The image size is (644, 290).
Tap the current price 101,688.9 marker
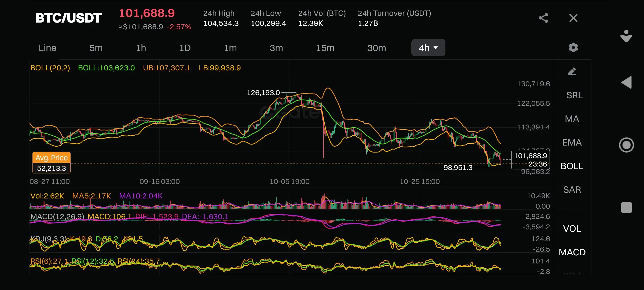click(530, 160)
